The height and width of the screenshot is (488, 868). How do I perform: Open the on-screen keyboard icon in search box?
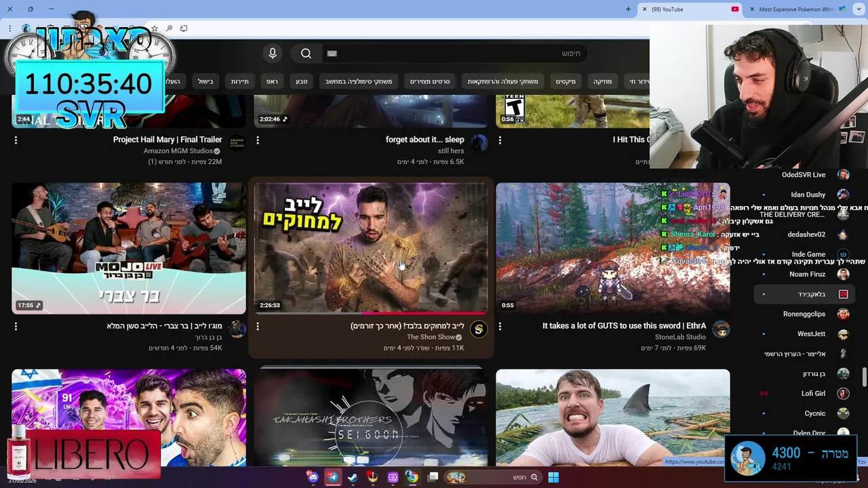(332, 54)
